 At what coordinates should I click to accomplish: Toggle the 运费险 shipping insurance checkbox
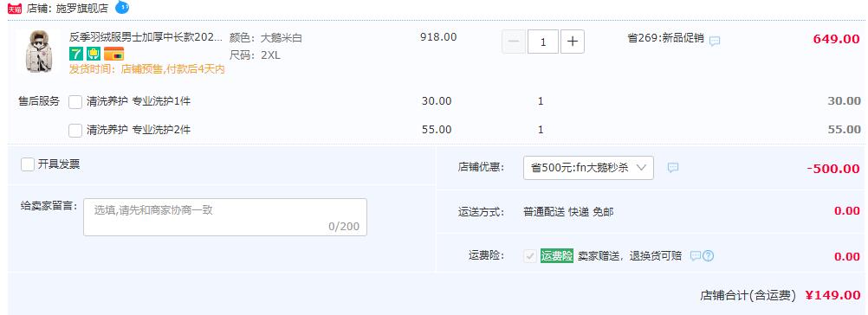pyautogui.click(x=530, y=256)
